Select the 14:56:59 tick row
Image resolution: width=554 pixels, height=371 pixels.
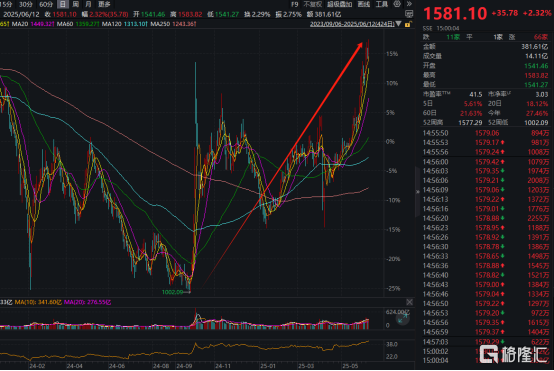click(485, 332)
